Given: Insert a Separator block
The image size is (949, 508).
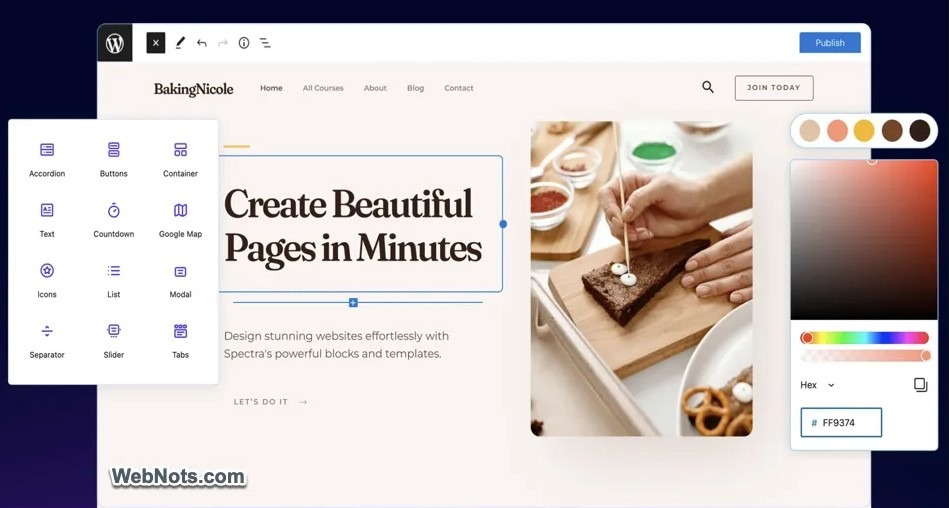Looking at the screenshot, I should [47, 341].
